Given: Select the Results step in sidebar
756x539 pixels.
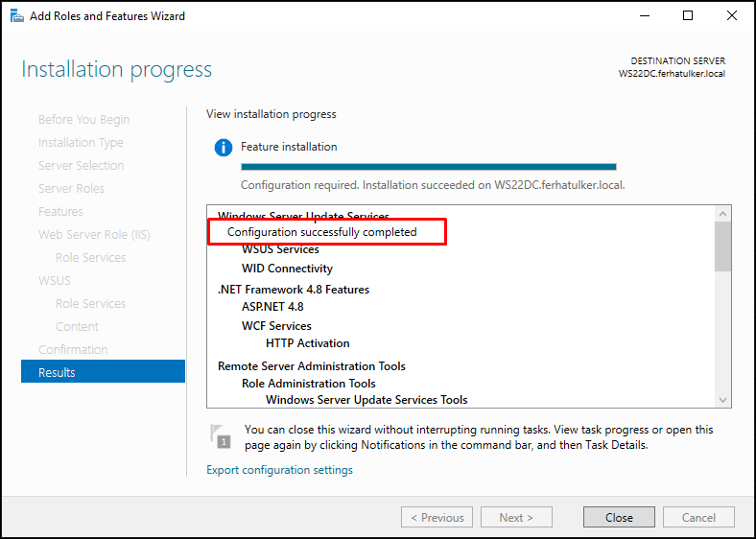Looking at the screenshot, I should (x=104, y=372).
